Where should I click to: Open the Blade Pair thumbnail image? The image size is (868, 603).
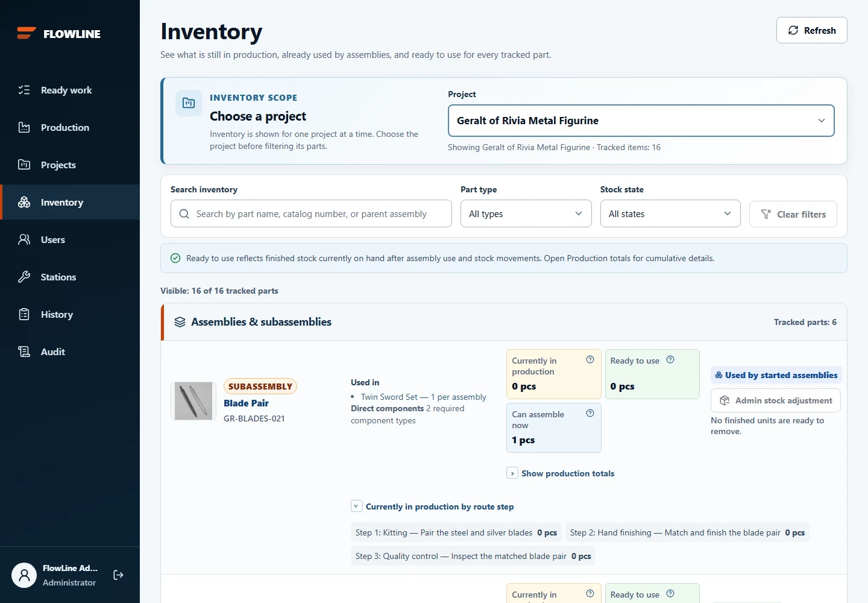tap(193, 401)
